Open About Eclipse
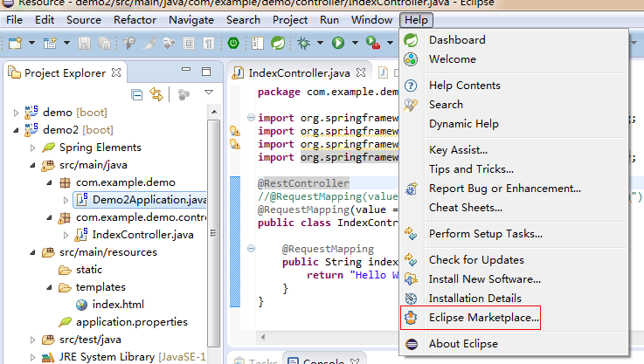Viewport: 644px width, 364px height. click(x=463, y=344)
